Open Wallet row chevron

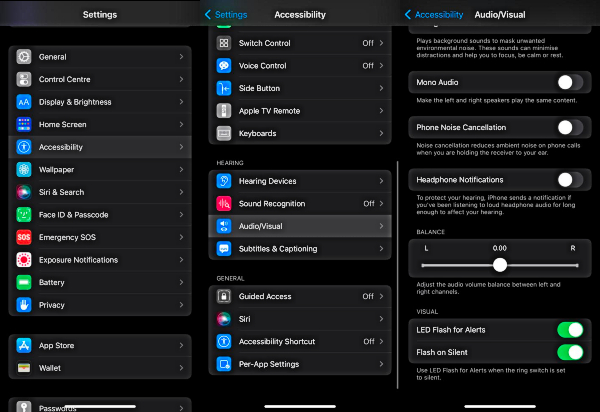point(181,368)
